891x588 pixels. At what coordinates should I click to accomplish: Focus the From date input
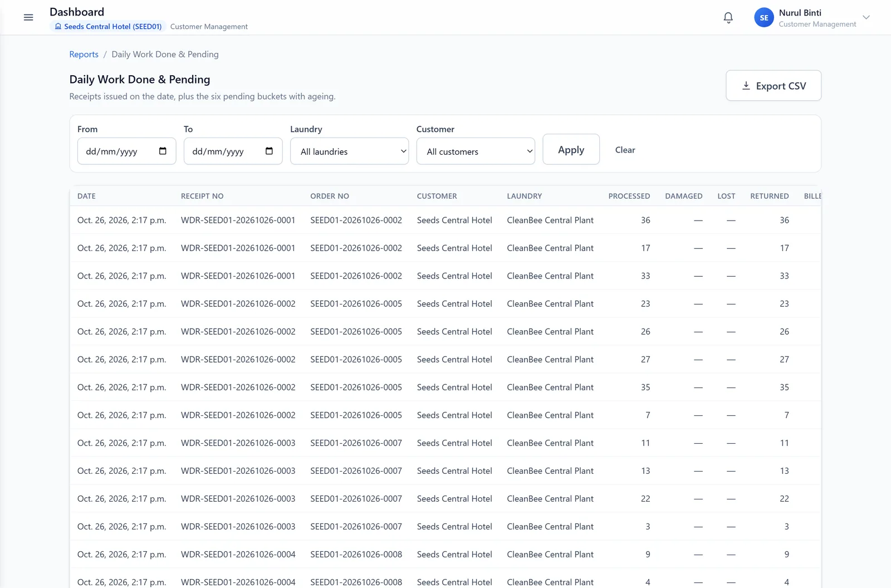126,151
